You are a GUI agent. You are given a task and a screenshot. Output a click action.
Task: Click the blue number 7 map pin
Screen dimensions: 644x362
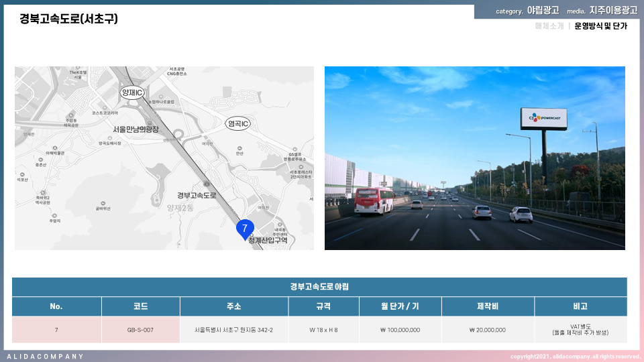click(245, 229)
